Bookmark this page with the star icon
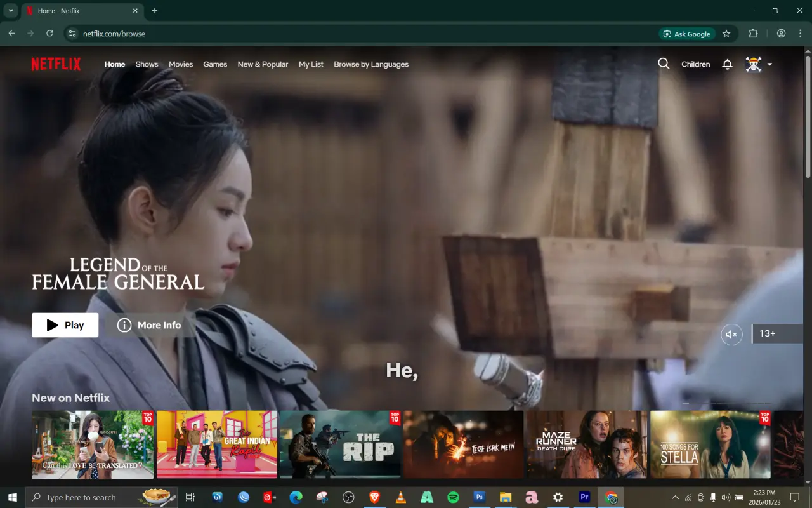812x508 pixels. tap(726, 34)
